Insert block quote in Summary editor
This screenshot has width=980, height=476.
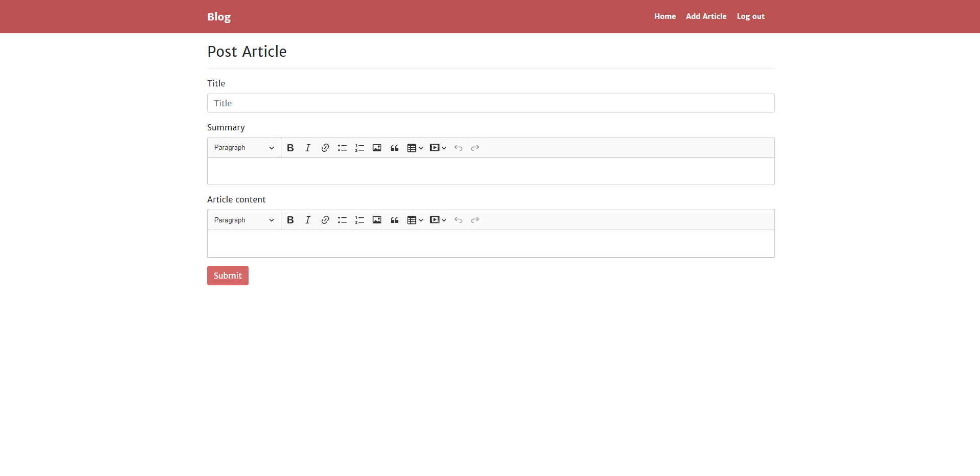[394, 148]
